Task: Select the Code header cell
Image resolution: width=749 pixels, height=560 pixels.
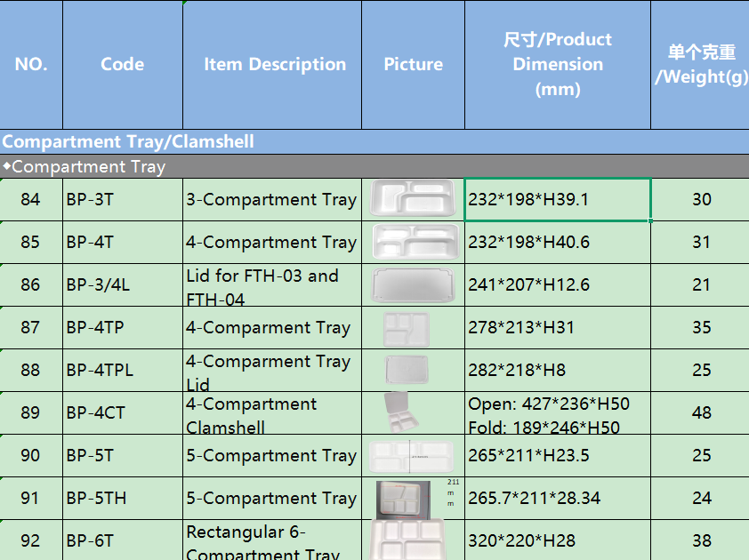Action: (123, 65)
